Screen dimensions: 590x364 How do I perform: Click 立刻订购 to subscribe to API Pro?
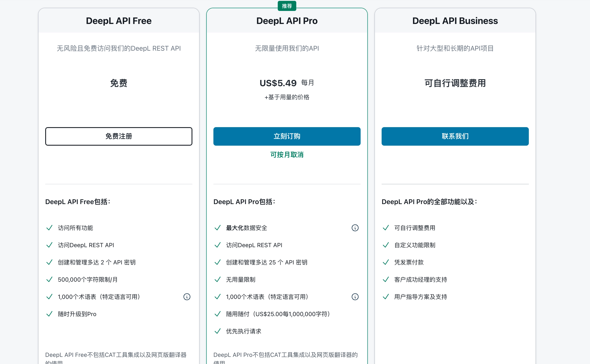tap(287, 136)
